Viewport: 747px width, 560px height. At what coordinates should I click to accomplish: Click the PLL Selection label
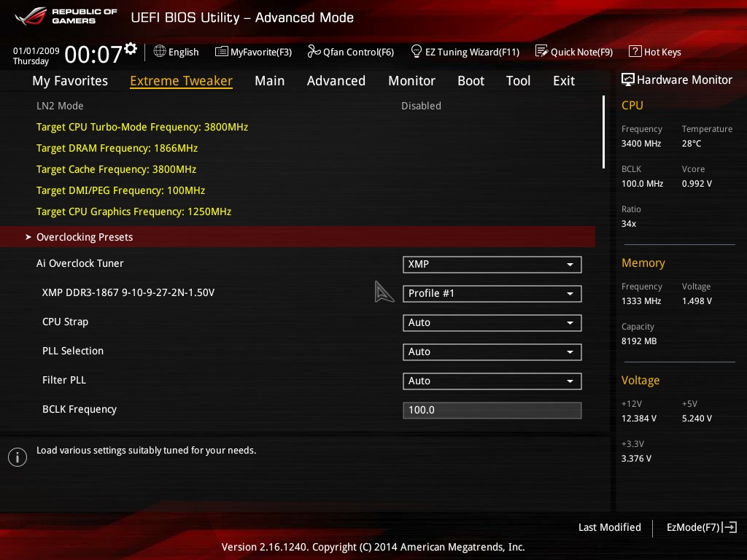[x=73, y=351]
